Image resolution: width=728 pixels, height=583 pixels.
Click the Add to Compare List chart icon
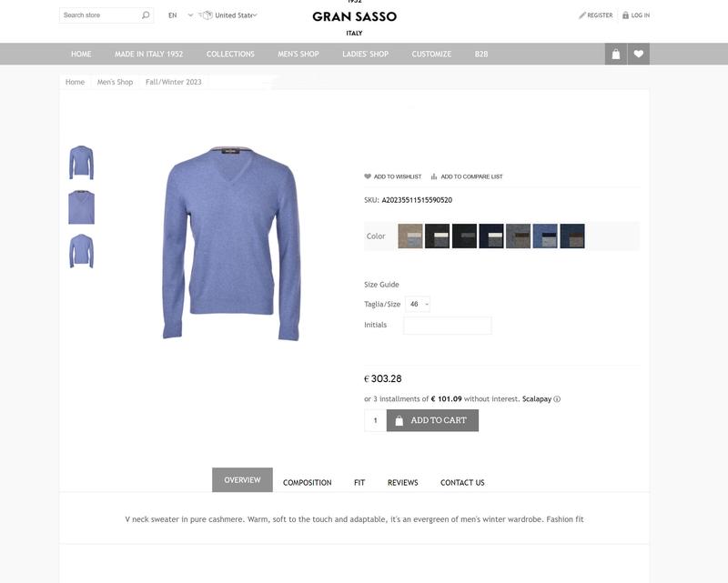(x=434, y=176)
